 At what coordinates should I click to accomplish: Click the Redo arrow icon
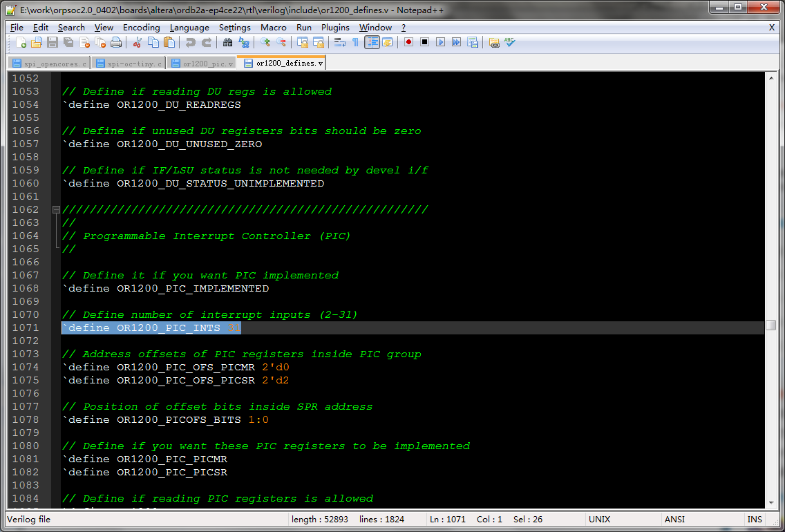pyautogui.click(x=206, y=43)
